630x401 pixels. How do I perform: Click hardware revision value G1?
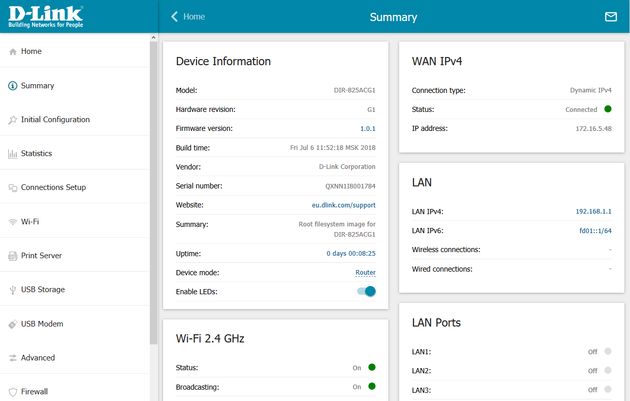(x=371, y=109)
